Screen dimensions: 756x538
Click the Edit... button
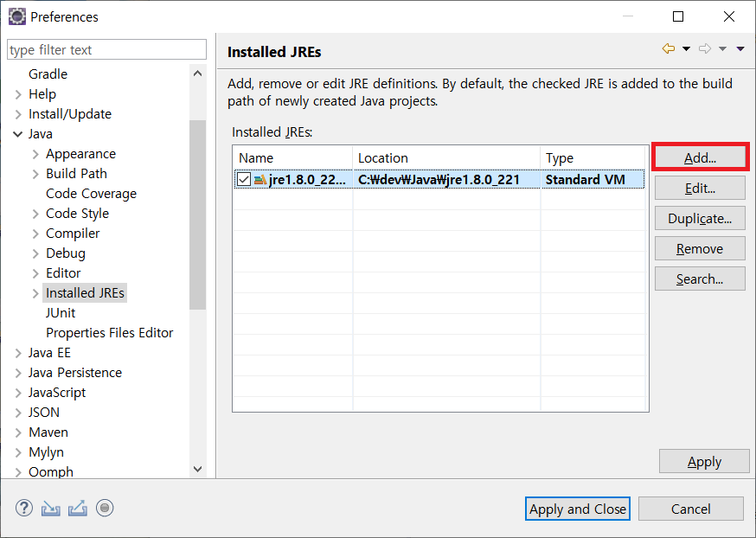[x=700, y=188]
